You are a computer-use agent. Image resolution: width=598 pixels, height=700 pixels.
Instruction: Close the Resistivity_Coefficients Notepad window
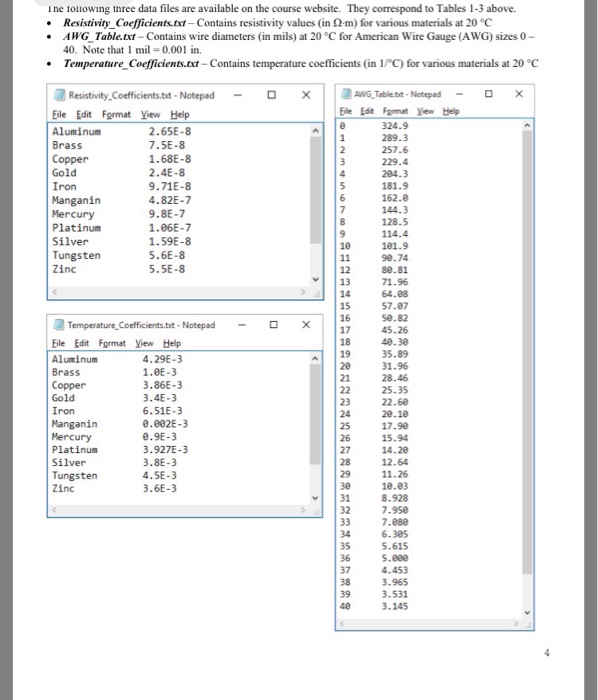306,95
